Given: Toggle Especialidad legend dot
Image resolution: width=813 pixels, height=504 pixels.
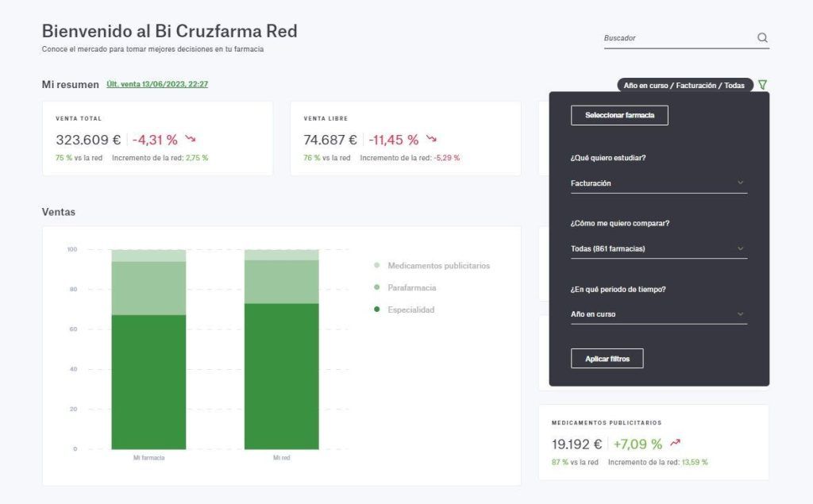Looking at the screenshot, I should 377,310.
